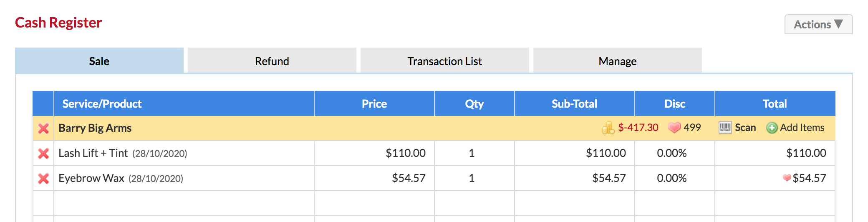Click the gold coins account balance icon
868x222 pixels.
608,128
